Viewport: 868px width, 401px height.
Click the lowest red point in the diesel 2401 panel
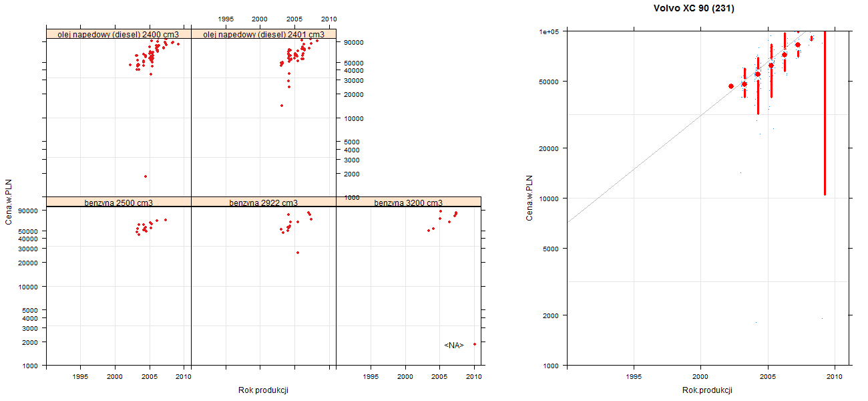pyautogui.click(x=282, y=106)
